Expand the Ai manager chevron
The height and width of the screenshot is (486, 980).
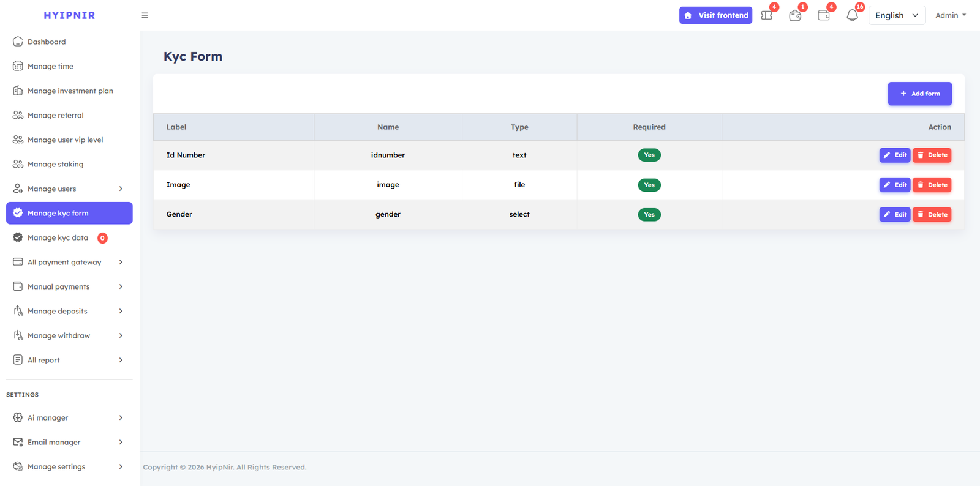point(121,417)
